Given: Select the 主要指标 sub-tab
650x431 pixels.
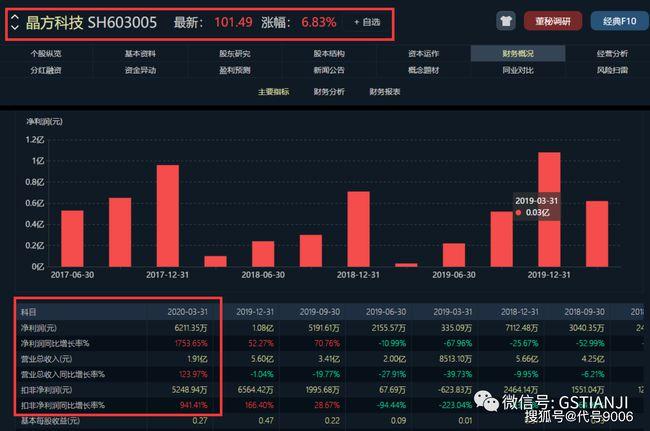Looking at the screenshot, I should click(x=274, y=92).
